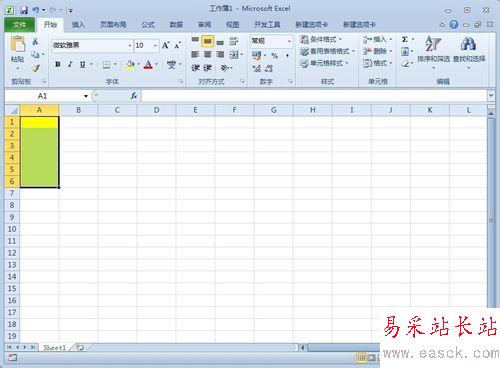The height and width of the screenshot is (368, 500).
Task: Click Merge and Center icon
Action: 234,54
